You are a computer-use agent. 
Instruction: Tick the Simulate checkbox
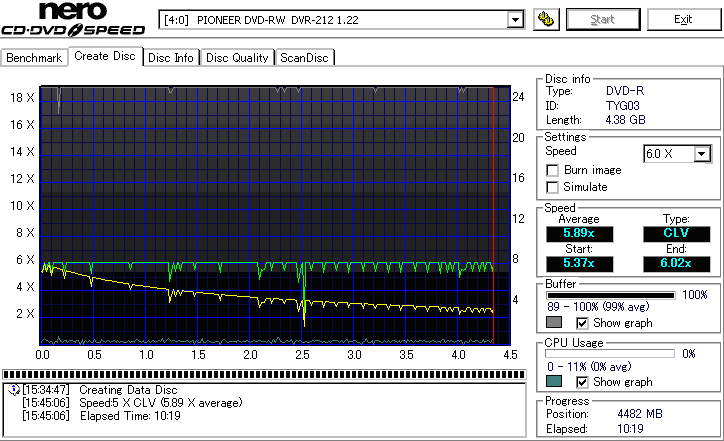coord(552,187)
